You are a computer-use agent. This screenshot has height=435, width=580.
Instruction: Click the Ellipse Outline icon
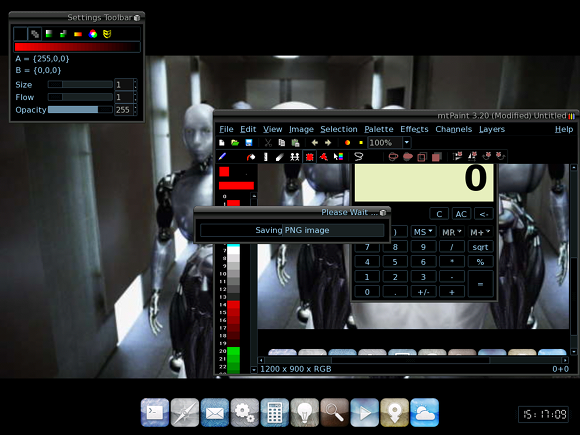pos(393,157)
